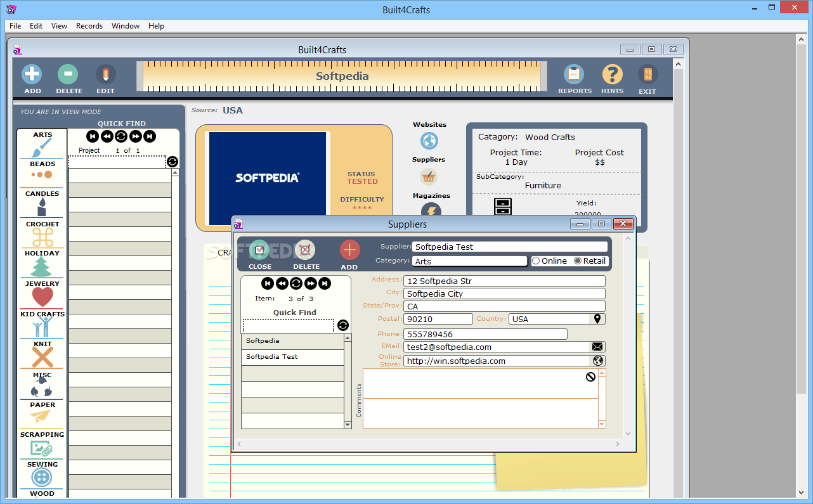Go to next project record

coord(136,136)
